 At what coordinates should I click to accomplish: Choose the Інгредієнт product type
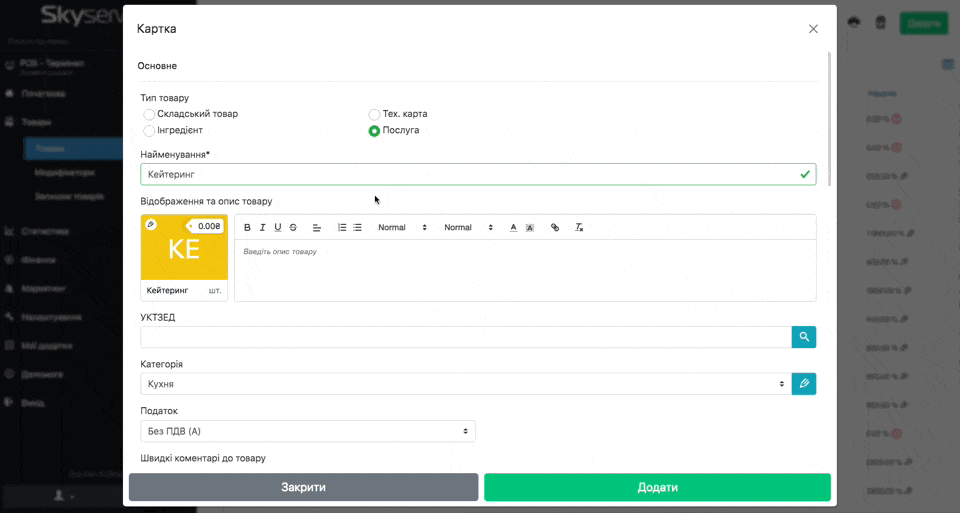[150, 131]
